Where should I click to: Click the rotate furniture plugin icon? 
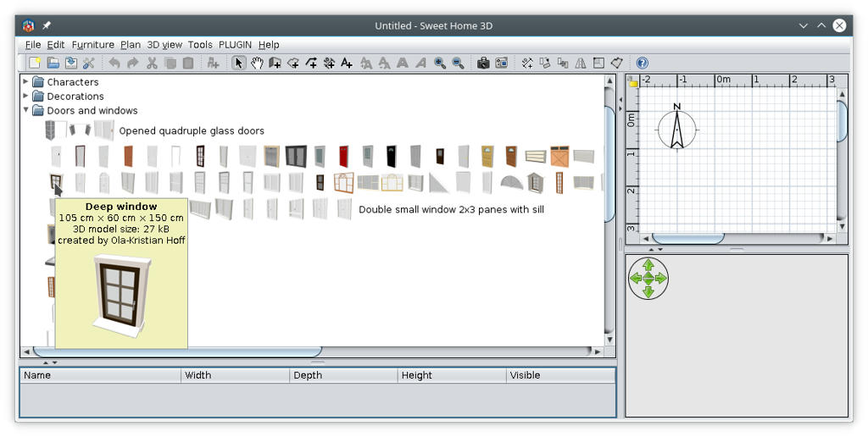click(x=545, y=63)
